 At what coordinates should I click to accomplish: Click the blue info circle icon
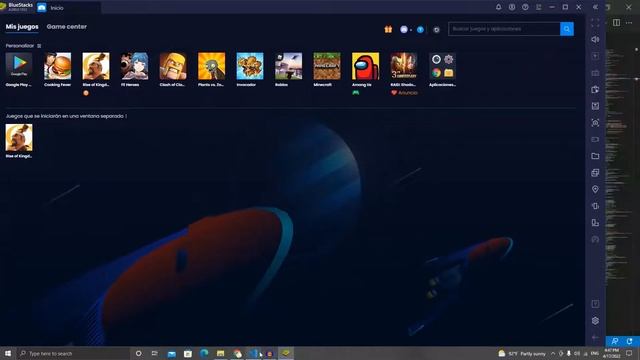[420, 29]
